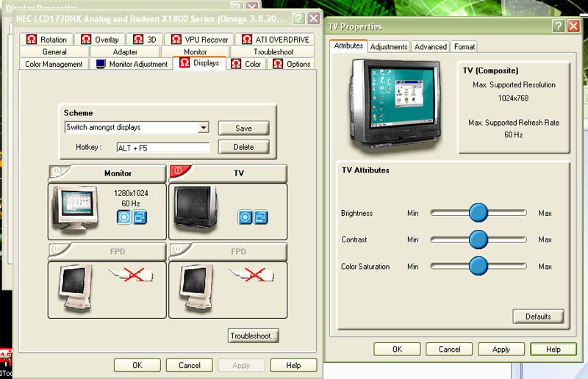The image size is (588, 379).
Task: Click the Brightness slider handle
Action: click(478, 212)
